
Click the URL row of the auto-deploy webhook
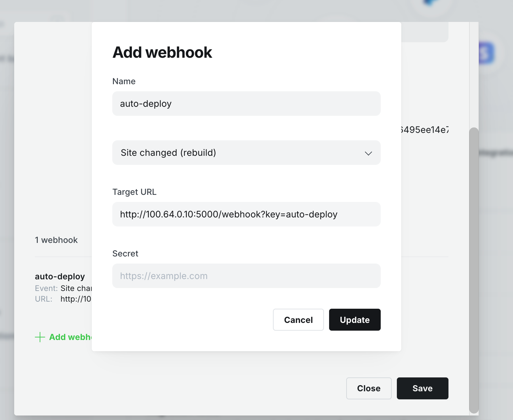pyautogui.click(x=63, y=299)
